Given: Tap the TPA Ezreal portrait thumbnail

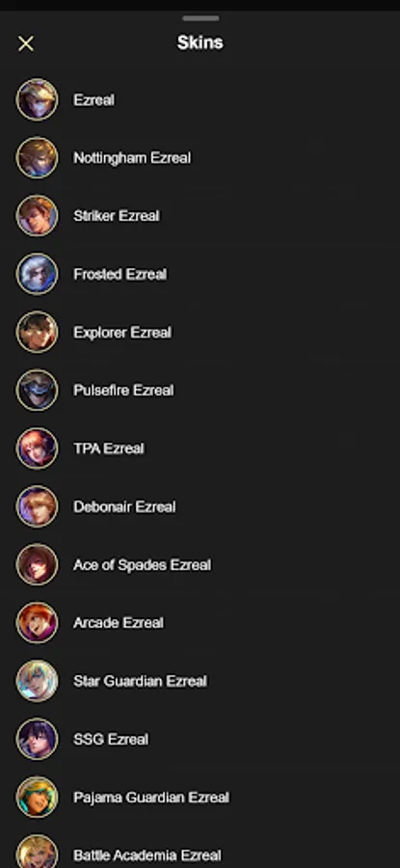Looking at the screenshot, I should point(37,448).
